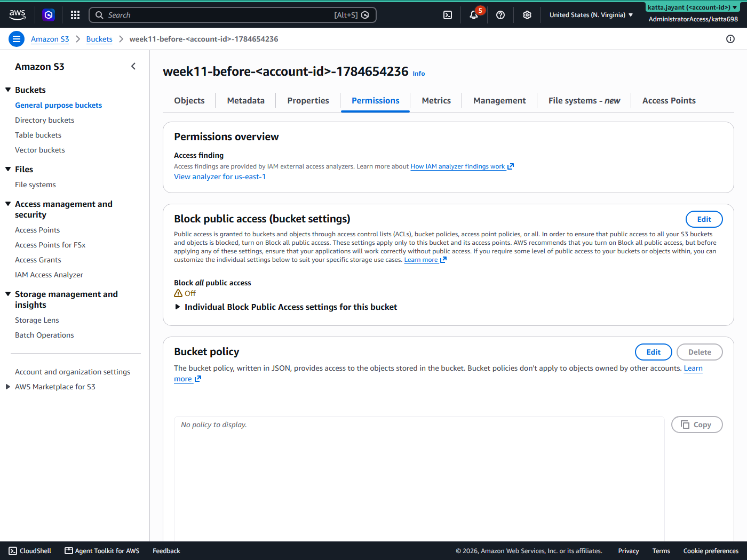Click the Delete bucket policy button

point(700,352)
